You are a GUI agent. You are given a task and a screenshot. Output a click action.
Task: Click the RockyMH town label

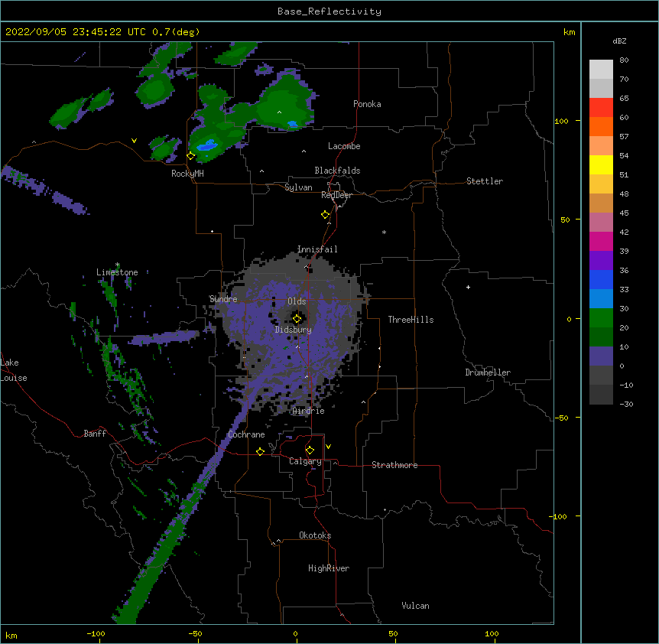click(x=187, y=173)
